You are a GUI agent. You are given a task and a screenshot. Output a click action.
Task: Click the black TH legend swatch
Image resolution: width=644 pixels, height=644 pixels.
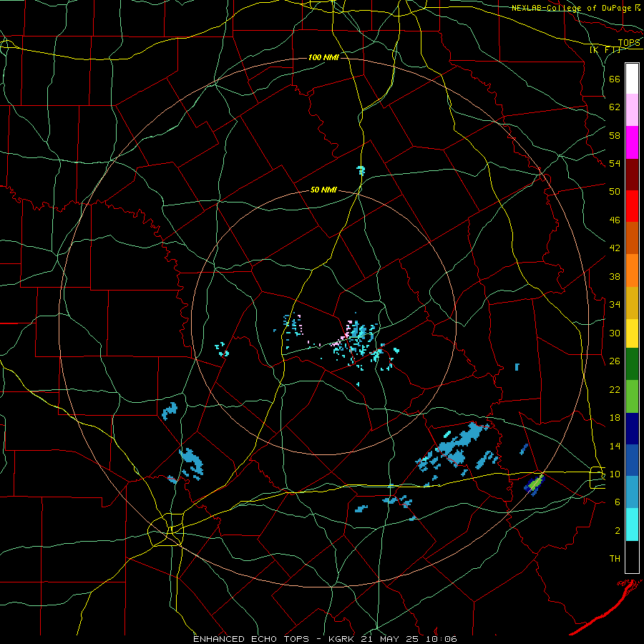pyautogui.click(x=632, y=557)
